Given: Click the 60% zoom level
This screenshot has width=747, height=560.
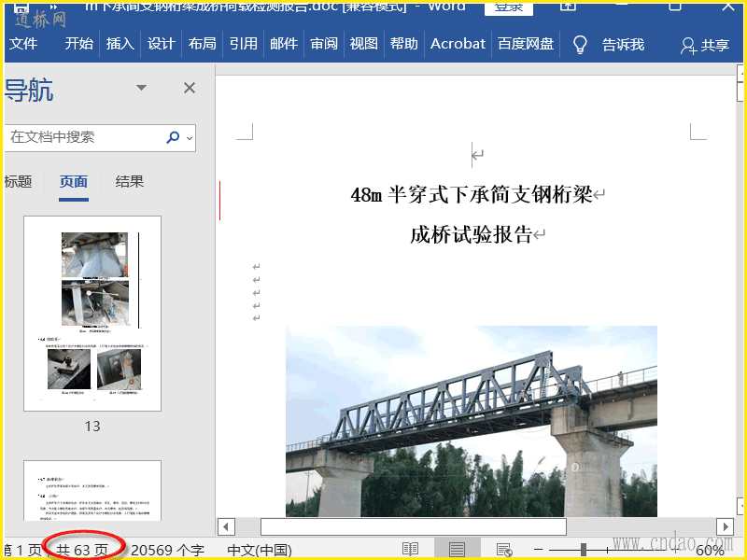Looking at the screenshot, I should coord(710,551).
